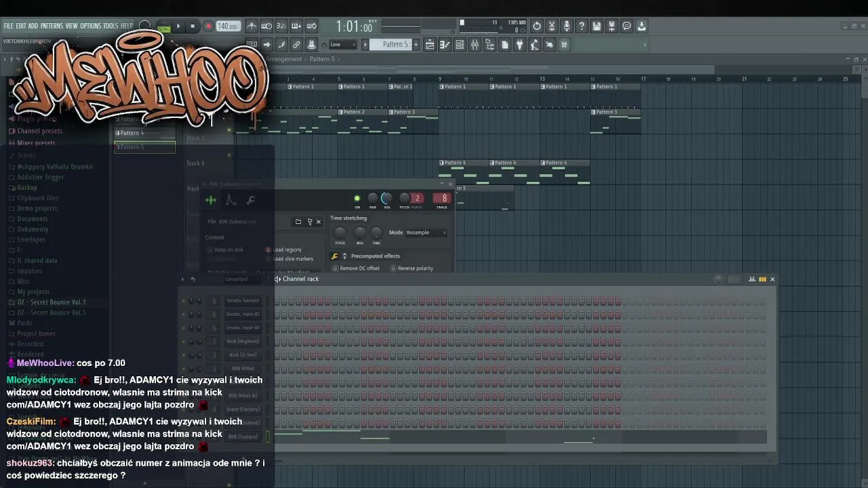Click the VOL knob in channel settings

point(387,199)
